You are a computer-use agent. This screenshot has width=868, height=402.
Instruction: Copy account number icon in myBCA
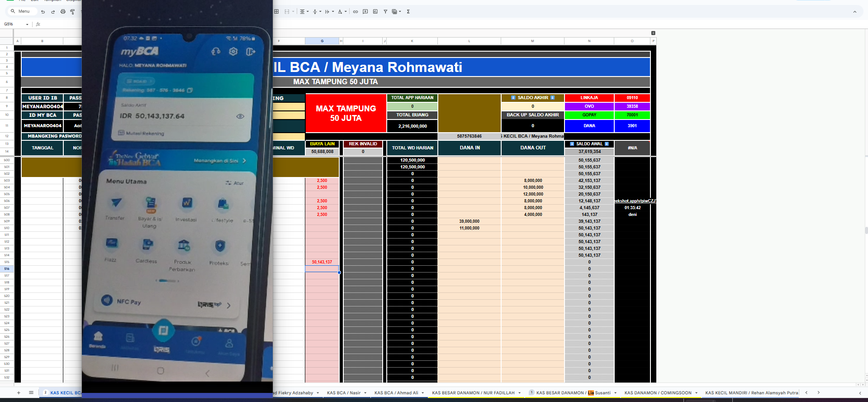point(190,90)
